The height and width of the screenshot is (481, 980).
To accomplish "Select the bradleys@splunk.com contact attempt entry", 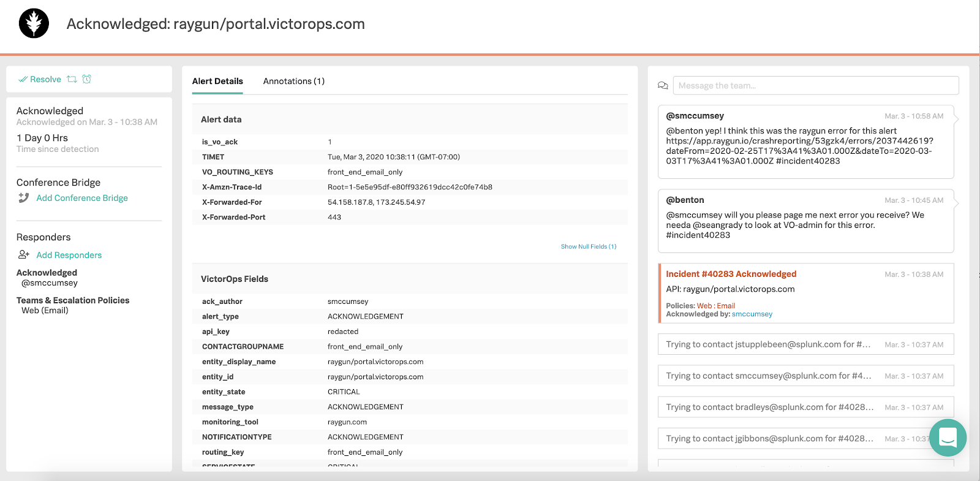I will [x=806, y=407].
